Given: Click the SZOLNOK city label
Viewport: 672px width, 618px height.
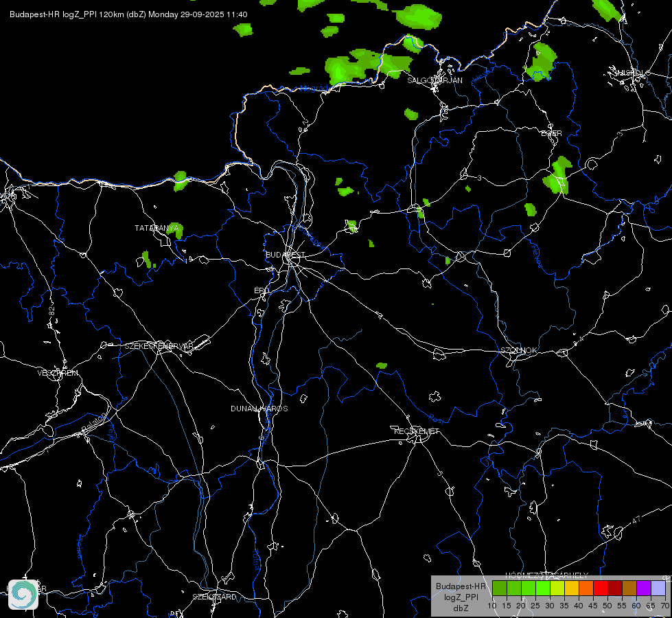Looking at the screenshot, I should pyautogui.click(x=518, y=350).
